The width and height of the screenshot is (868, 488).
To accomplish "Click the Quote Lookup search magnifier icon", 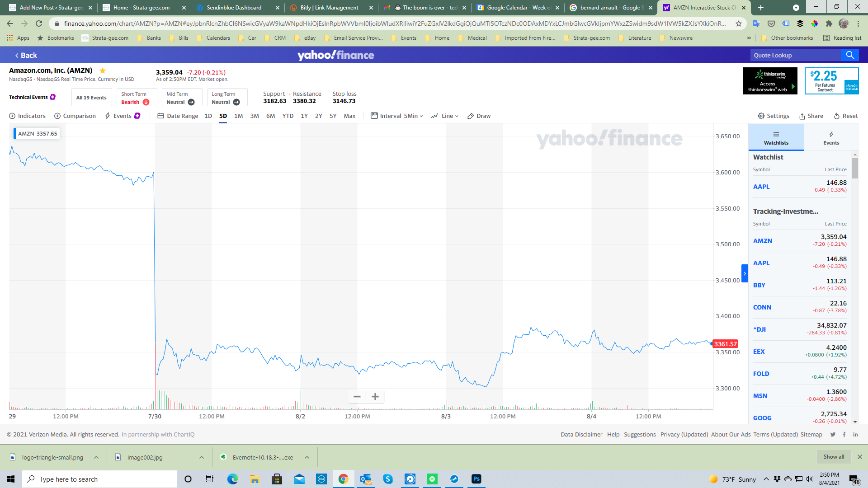I will [x=850, y=55].
